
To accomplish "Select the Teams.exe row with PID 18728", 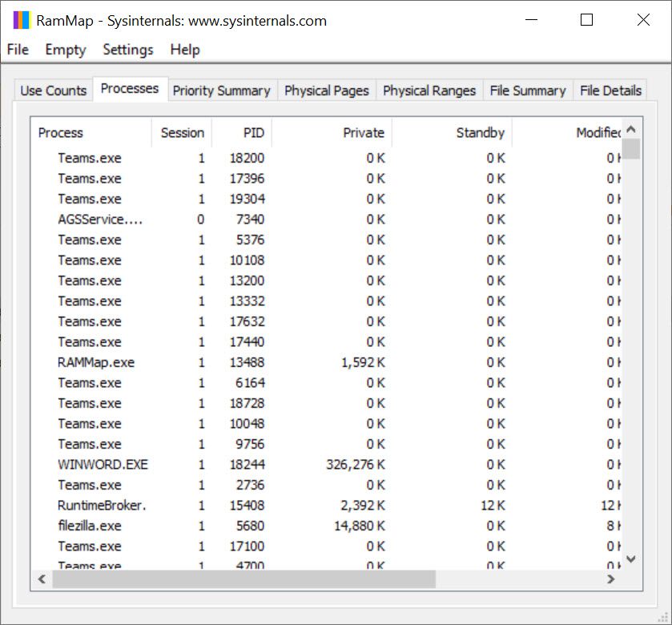I will (x=326, y=403).
